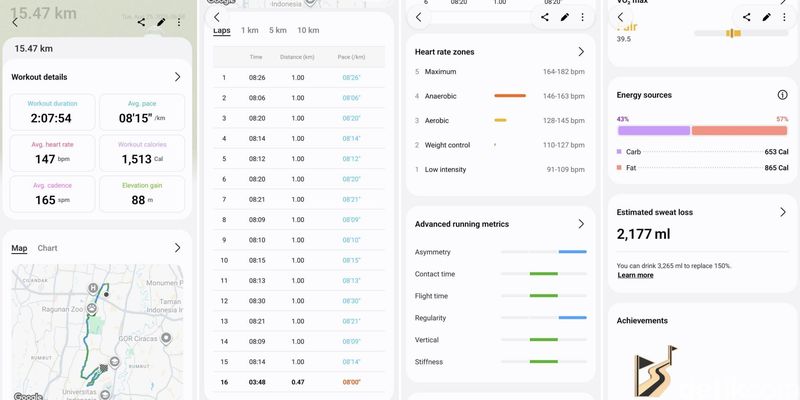This screenshot has height=400, width=800.
Task: Tap the Maximum 164-182 bpm zone row
Action: coord(500,71)
